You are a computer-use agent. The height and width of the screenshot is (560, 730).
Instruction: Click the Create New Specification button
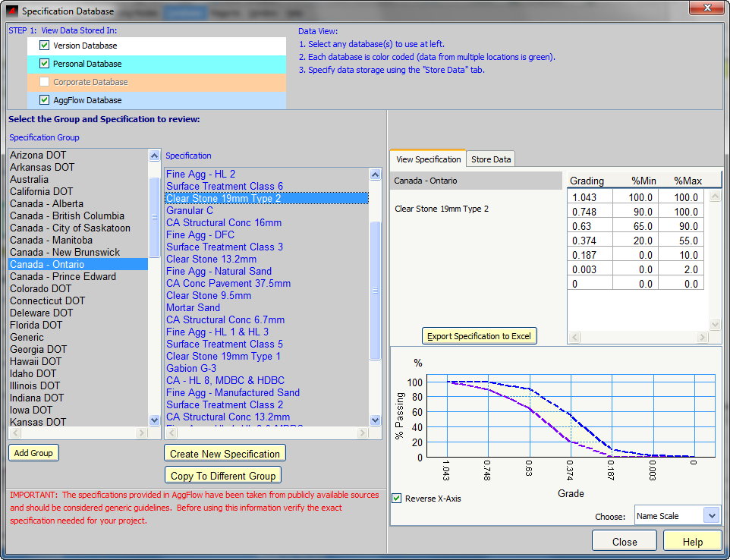(x=225, y=453)
